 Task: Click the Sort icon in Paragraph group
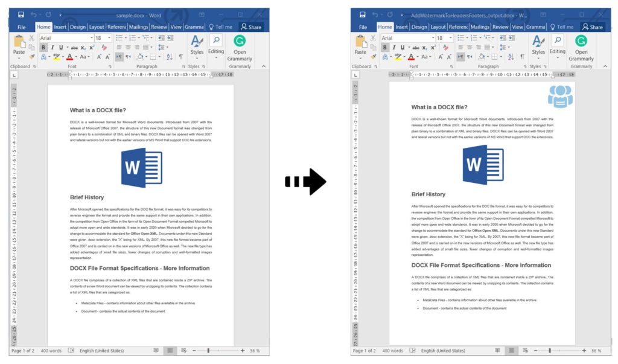tap(168, 56)
